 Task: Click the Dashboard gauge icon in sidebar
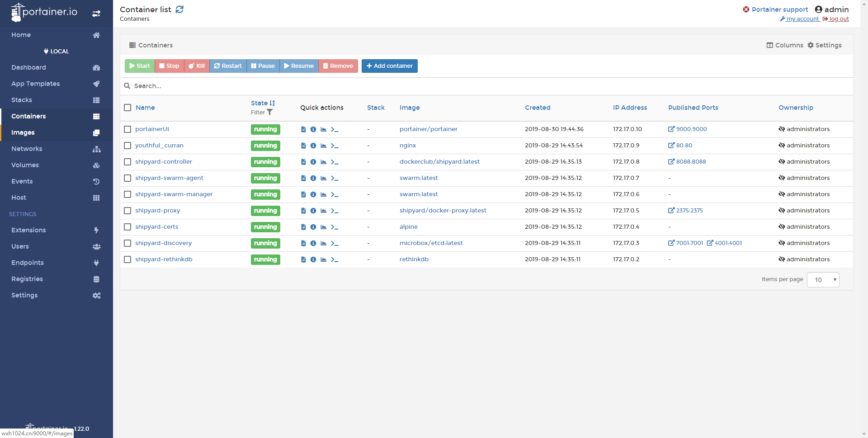pos(96,68)
